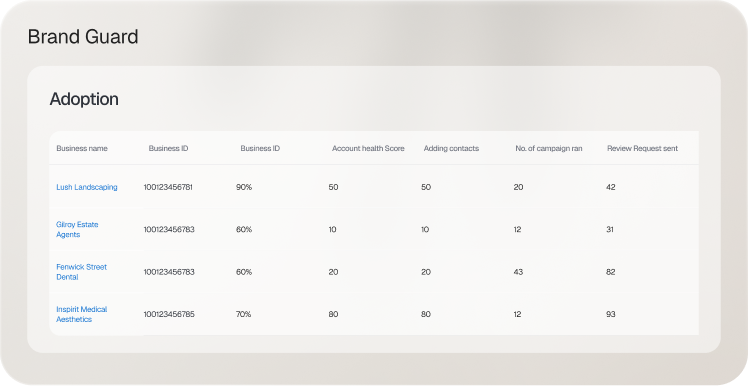This screenshot has height=386, width=748.
Task: Click Gilroy's Account health Score value 10
Action: (332, 230)
